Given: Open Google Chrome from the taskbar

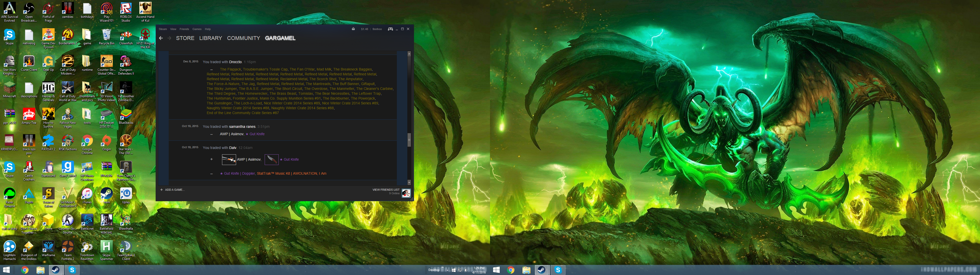Looking at the screenshot, I should (25, 270).
